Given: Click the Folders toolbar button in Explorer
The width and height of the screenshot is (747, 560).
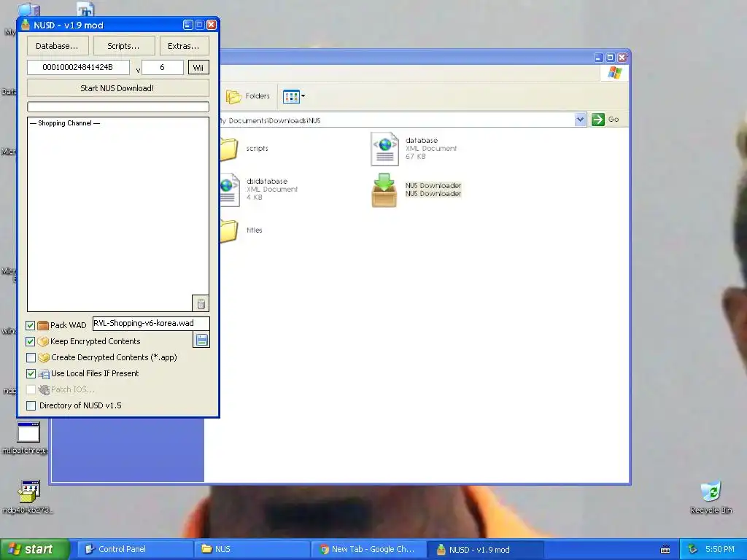Looking at the screenshot, I should (248, 96).
